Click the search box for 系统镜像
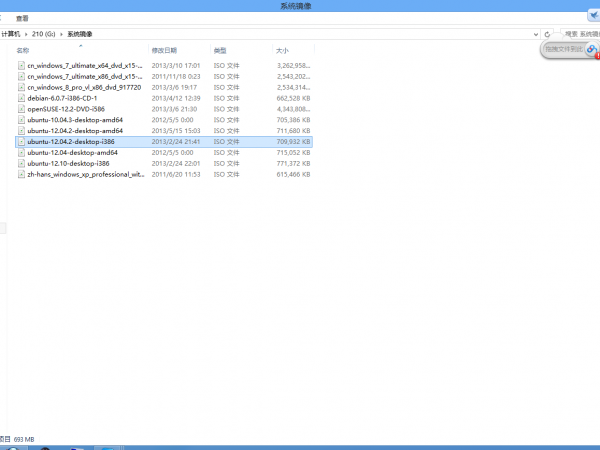The width and height of the screenshot is (600, 450). (x=578, y=33)
